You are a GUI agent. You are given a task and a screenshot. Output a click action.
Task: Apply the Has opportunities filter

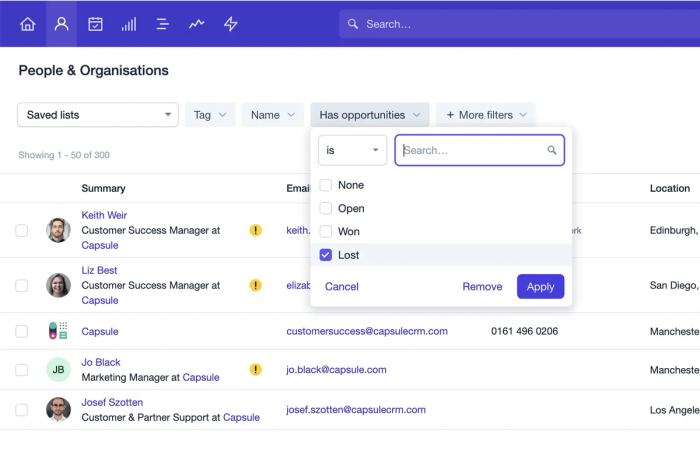click(x=540, y=286)
